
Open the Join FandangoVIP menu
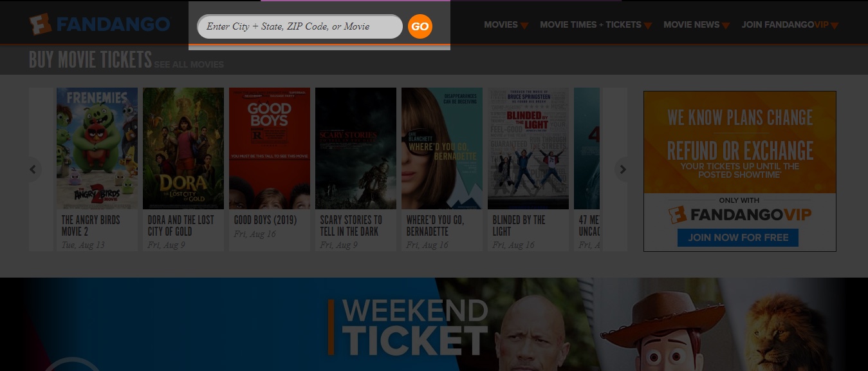point(785,24)
